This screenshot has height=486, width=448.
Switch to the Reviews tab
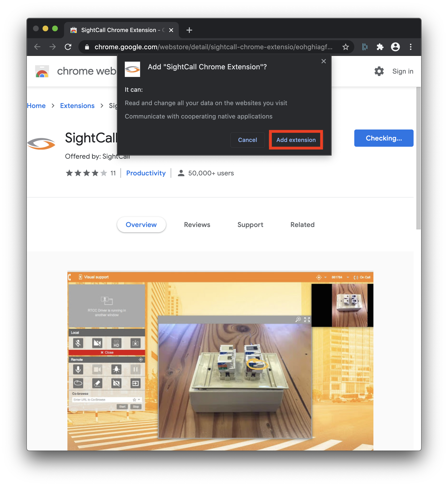197,225
